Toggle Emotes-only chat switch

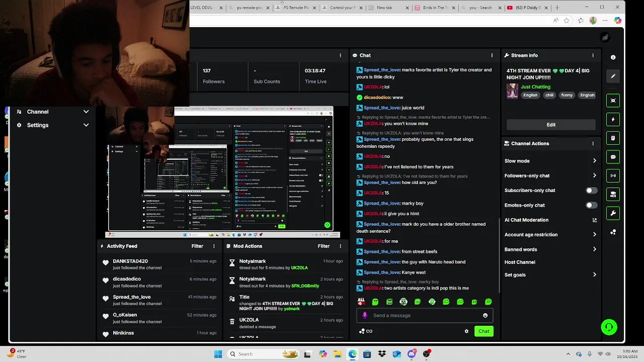(592, 205)
